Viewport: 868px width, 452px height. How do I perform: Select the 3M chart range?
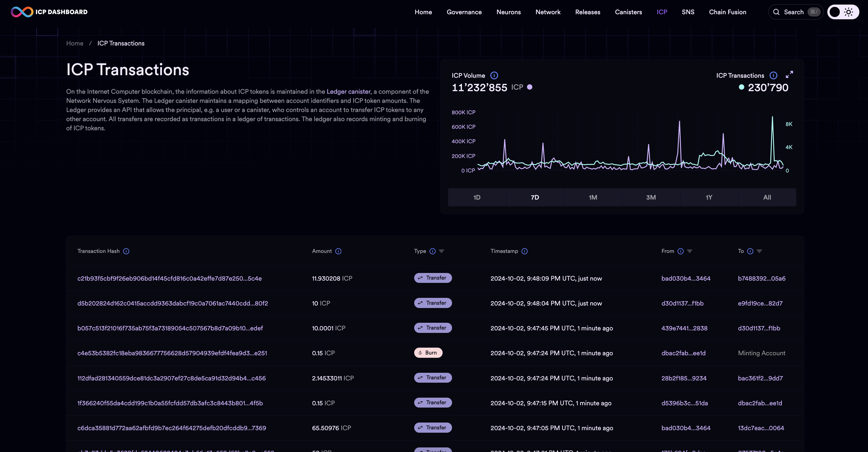[651, 197]
